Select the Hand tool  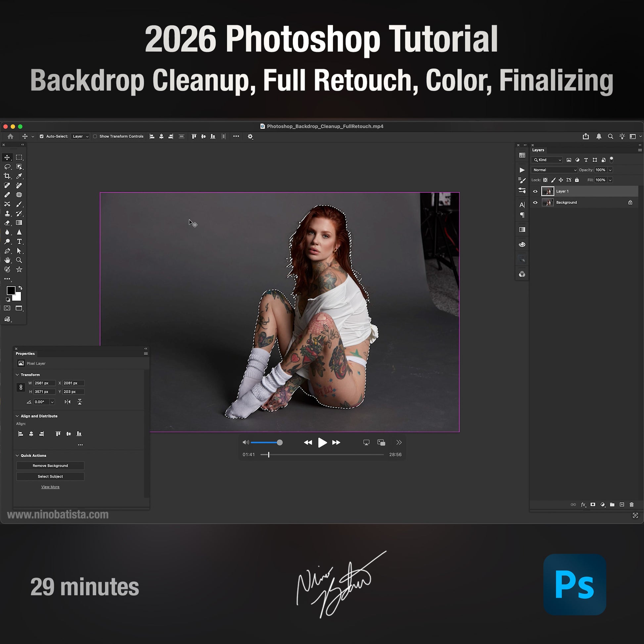[7, 260]
